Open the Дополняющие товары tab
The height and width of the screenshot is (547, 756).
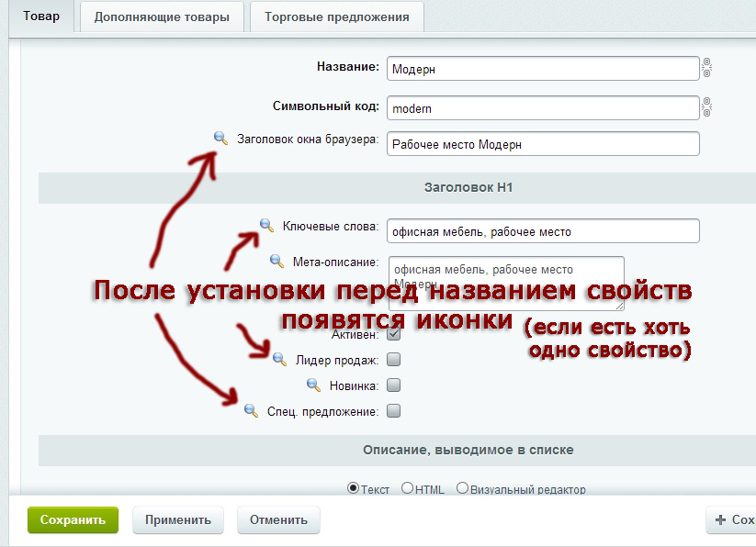click(x=162, y=16)
